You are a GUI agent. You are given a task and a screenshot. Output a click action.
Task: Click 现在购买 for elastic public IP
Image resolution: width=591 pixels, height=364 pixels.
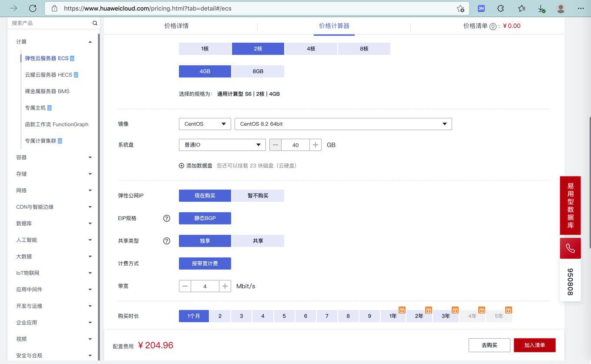tap(205, 196)
